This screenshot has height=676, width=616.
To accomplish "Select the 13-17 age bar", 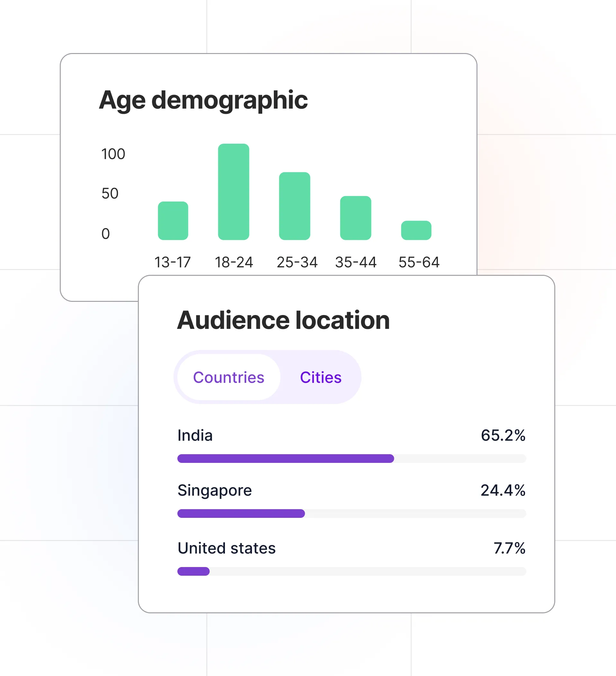I will click(x=173, y=221).
